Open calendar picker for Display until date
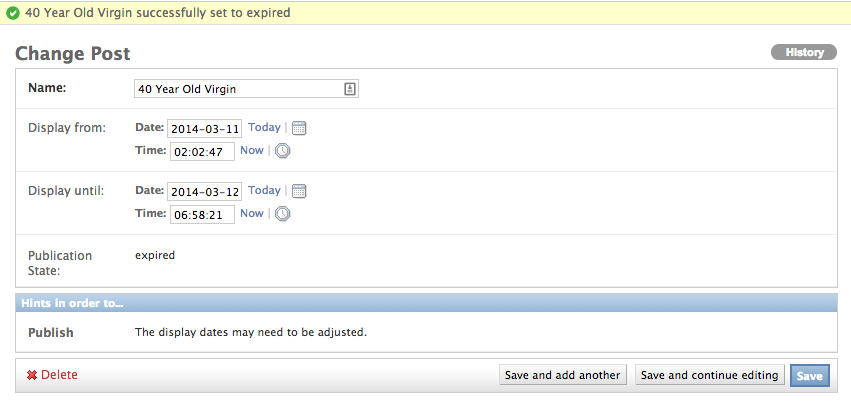This screenshot has height=405, width=851. tap(299, 191)
